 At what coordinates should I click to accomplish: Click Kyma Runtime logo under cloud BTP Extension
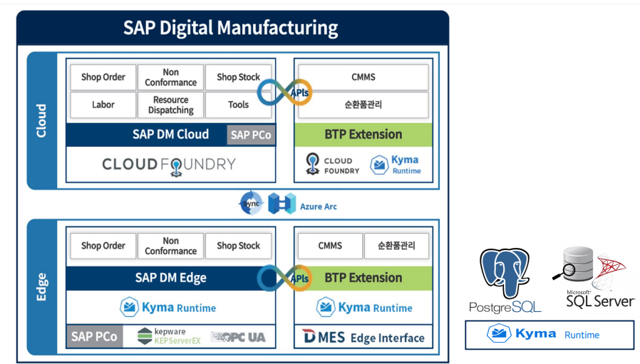[x=396, y=165]
